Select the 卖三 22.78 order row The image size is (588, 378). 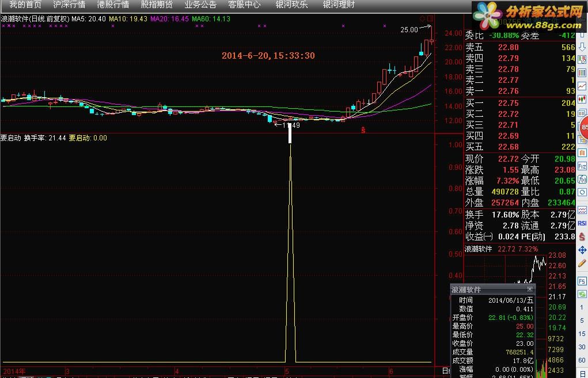click(x=519, y=69)
